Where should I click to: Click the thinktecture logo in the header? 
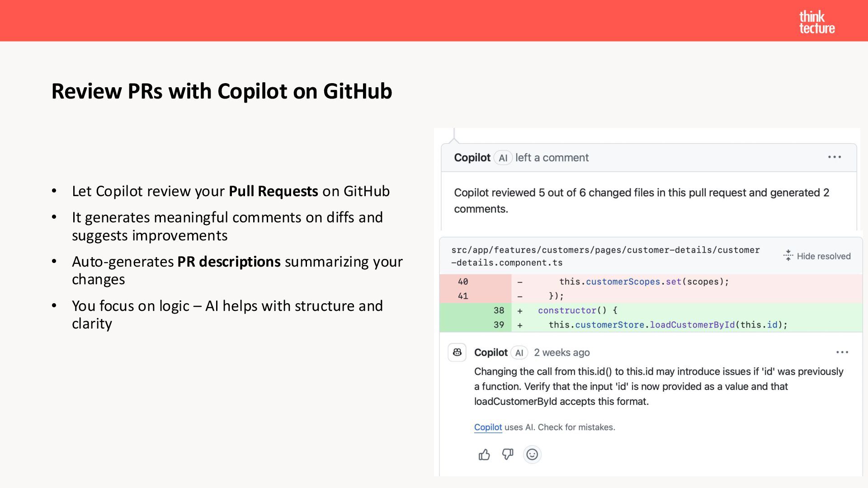(816, 22)
